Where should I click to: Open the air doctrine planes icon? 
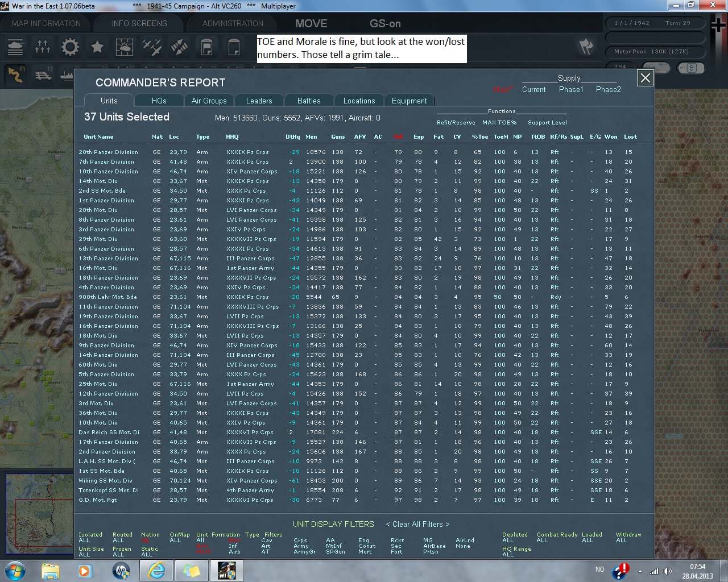pyautogui.click(x=152, y=47)
